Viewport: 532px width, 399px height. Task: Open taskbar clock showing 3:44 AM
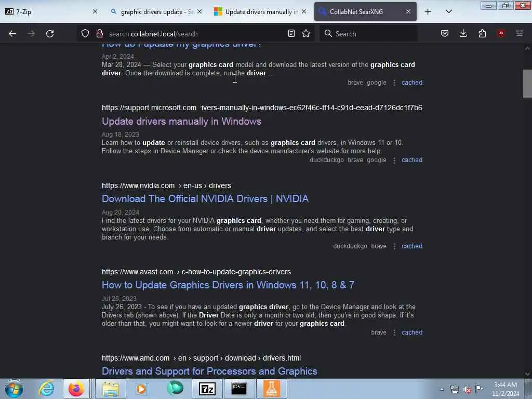pos(505,389)
